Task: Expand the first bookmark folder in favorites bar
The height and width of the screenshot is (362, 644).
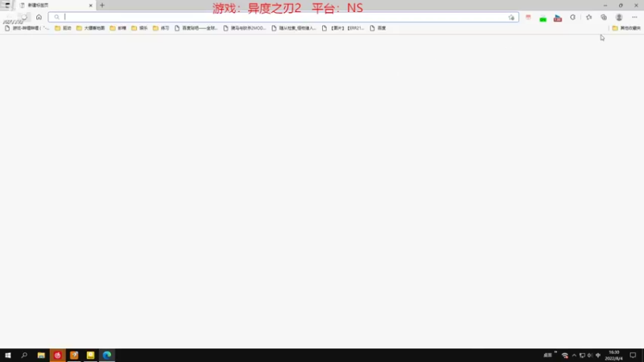Action: point(64,28)
